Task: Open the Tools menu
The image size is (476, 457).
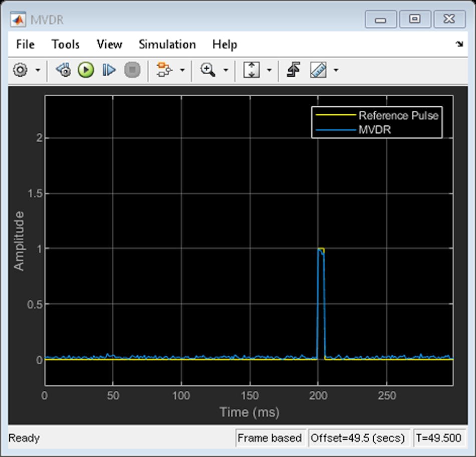Action: (65, 44)
